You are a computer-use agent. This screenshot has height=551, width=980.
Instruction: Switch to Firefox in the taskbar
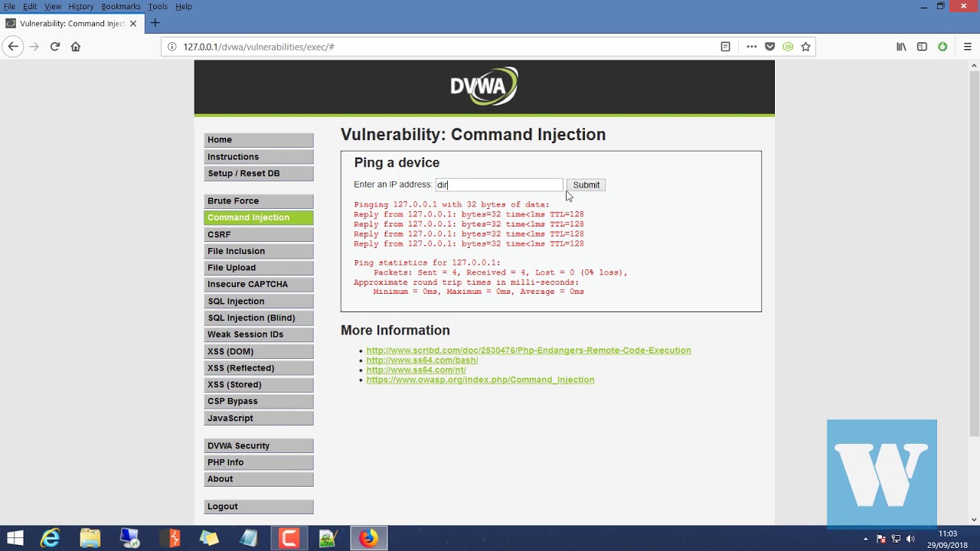368,539
